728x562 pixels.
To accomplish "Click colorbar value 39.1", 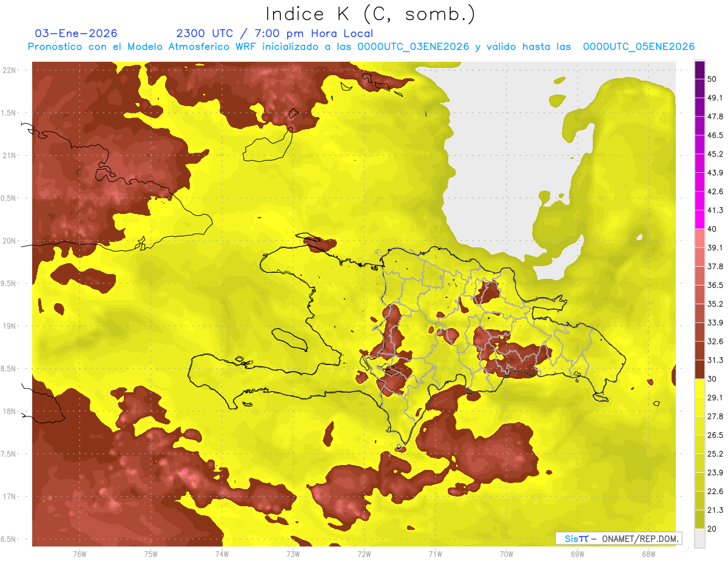I will (x=715, y=248).
